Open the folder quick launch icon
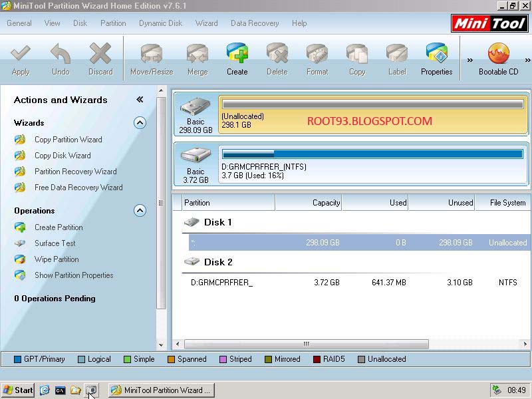The width and height of the screenshot is (532, 399). coord(75,390)
